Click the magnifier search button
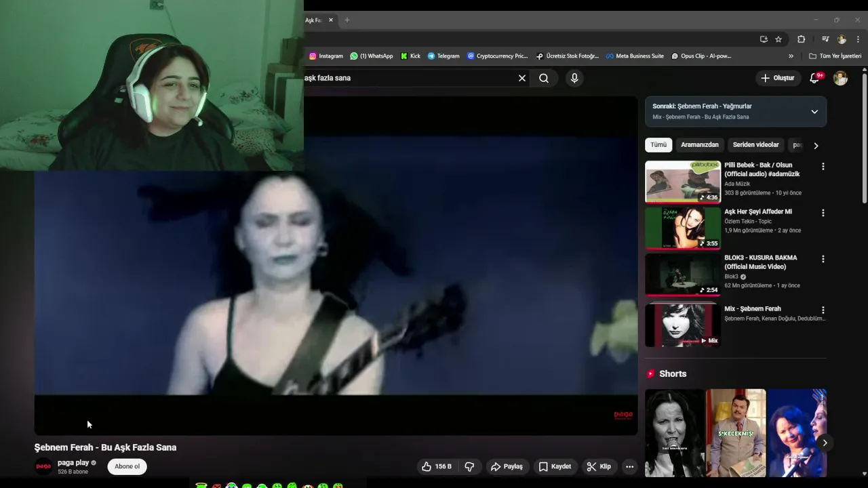 (544, 78)
